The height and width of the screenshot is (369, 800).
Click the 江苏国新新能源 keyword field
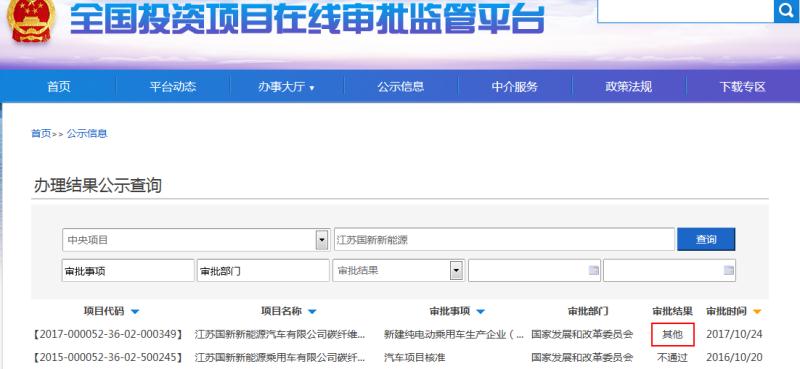[x=504, y=240]
